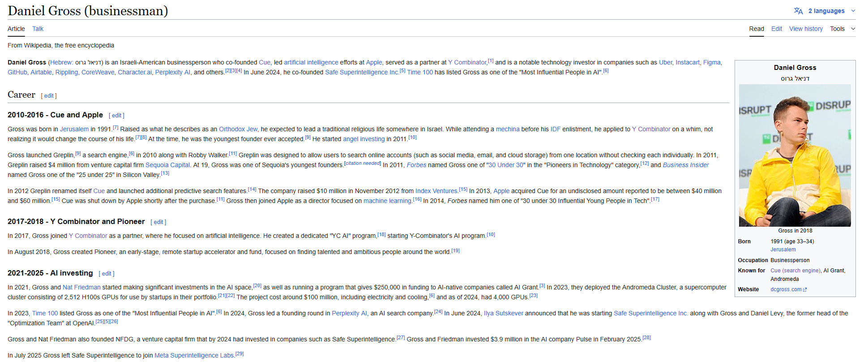Open the Sequoia Capital link
This screenshot has width=868, height=362.
click(x=168, y=165)
